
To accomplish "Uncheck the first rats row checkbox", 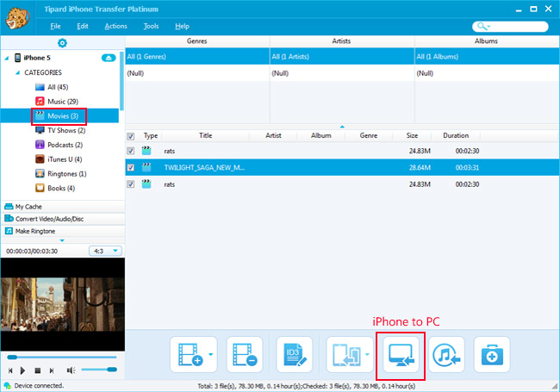I will (131, 151).
